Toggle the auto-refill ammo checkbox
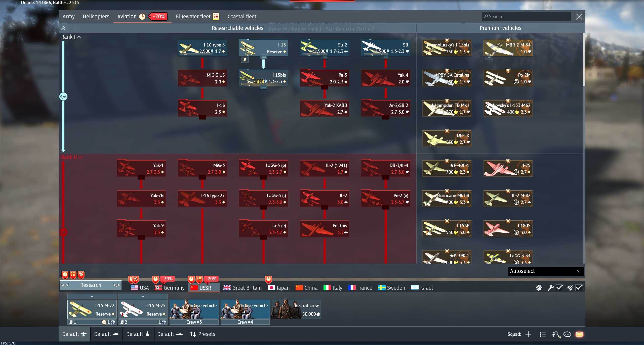 tap(579, 288)
